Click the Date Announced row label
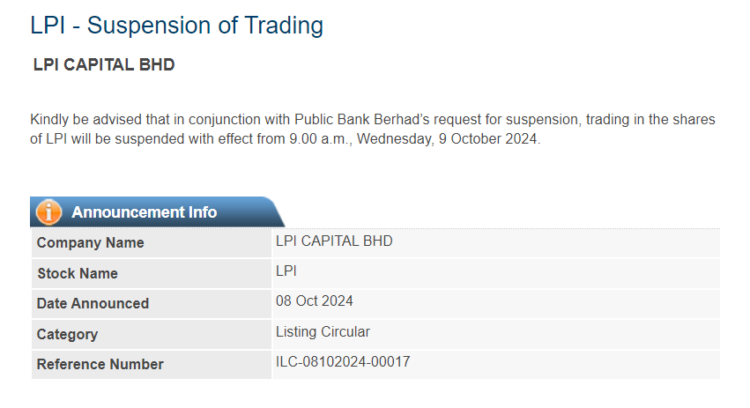 [92, 303]
